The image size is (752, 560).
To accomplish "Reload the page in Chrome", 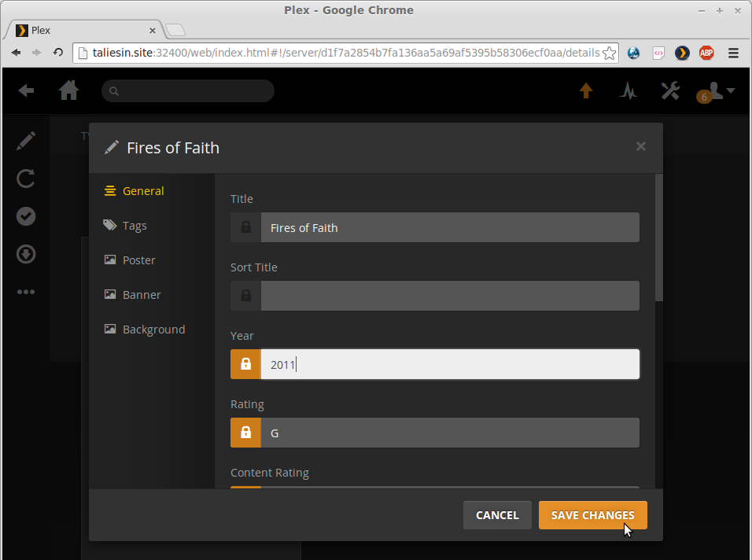I will point(58,52).
